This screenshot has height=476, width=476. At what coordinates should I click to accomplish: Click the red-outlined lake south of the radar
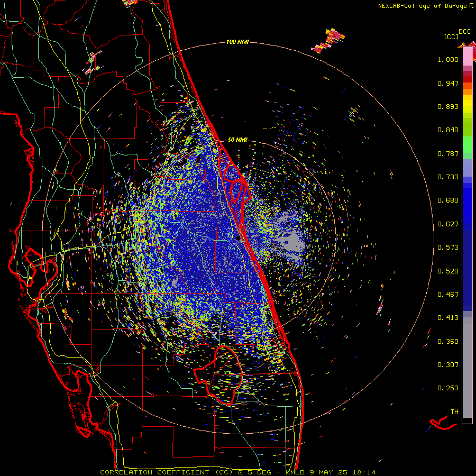pos(219,375)
